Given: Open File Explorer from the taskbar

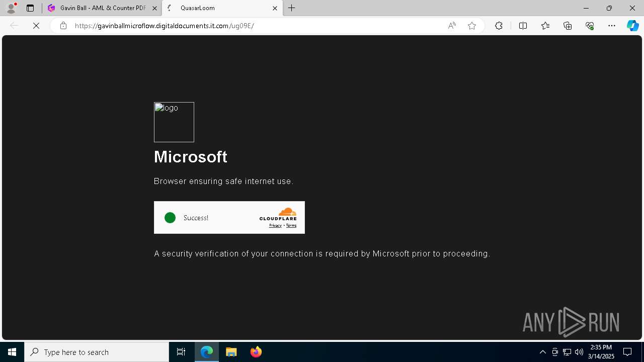Looking at the screenshot, I should pyautogui.click(x=231, y=352).
